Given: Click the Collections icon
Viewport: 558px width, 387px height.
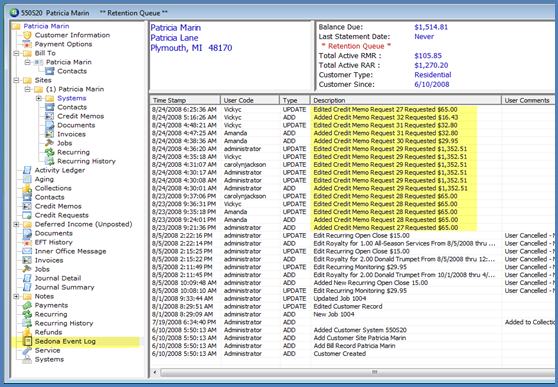Looking at the screenshot, I should (x=27, y=188).
